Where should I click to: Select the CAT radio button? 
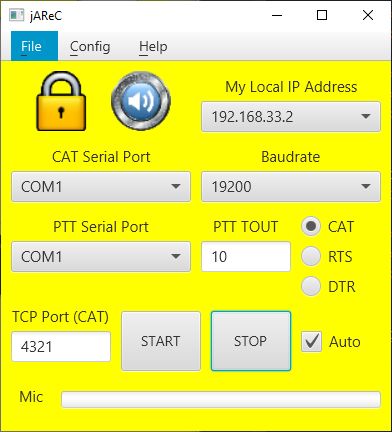point(311,226)
